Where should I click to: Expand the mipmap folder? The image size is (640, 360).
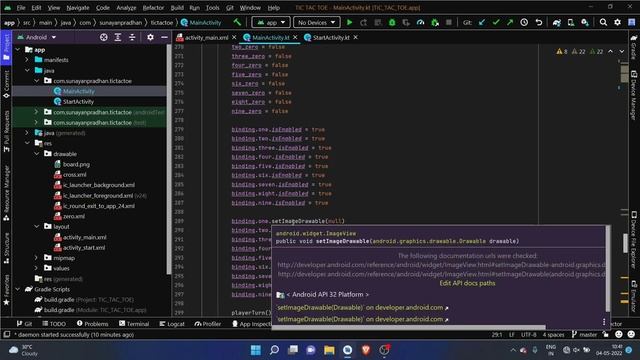(x=36, y=258)
